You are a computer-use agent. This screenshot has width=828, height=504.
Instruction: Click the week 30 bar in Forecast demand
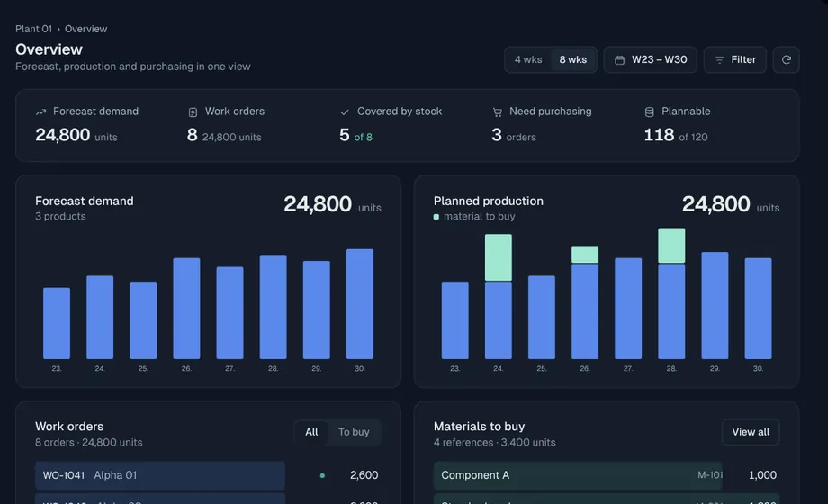[360, 304]
